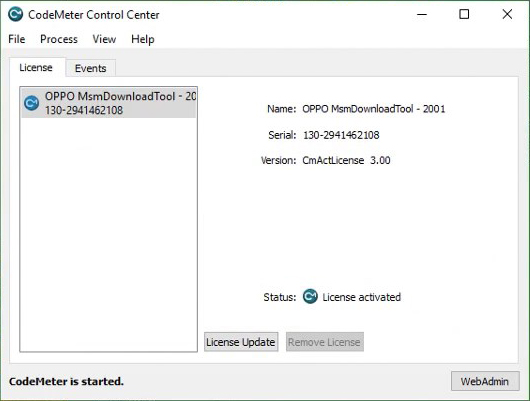Minimize the CodeMeter Control Center window

click(x=421, y=15)
